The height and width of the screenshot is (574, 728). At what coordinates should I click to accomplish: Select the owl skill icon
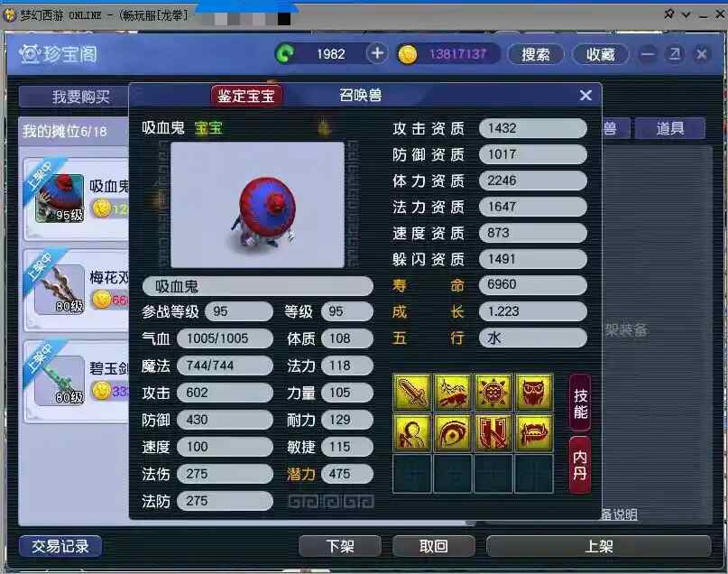[x=534, y=392]
